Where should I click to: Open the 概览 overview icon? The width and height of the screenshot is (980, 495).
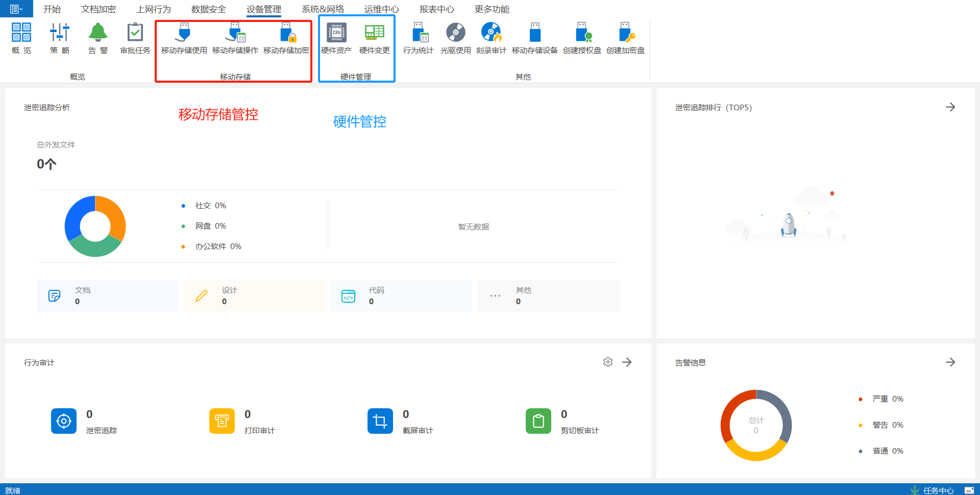coord(21,38)
